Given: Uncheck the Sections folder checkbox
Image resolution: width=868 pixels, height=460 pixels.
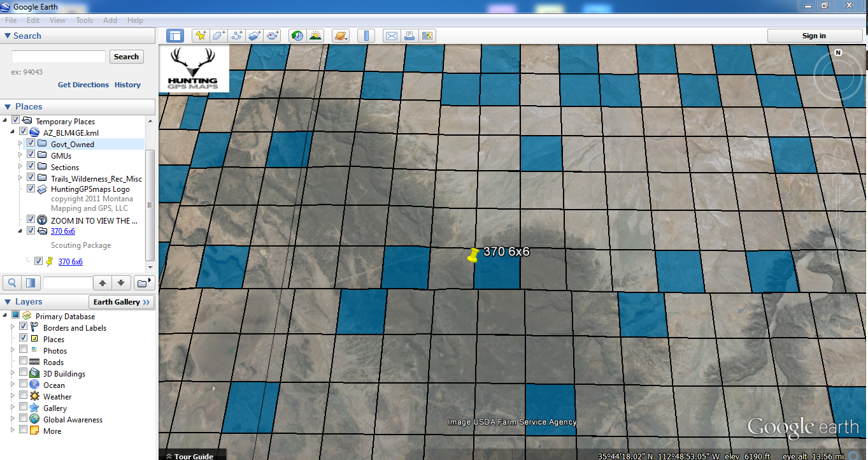Looking at the screenshot, I should (x=30, y=167).
